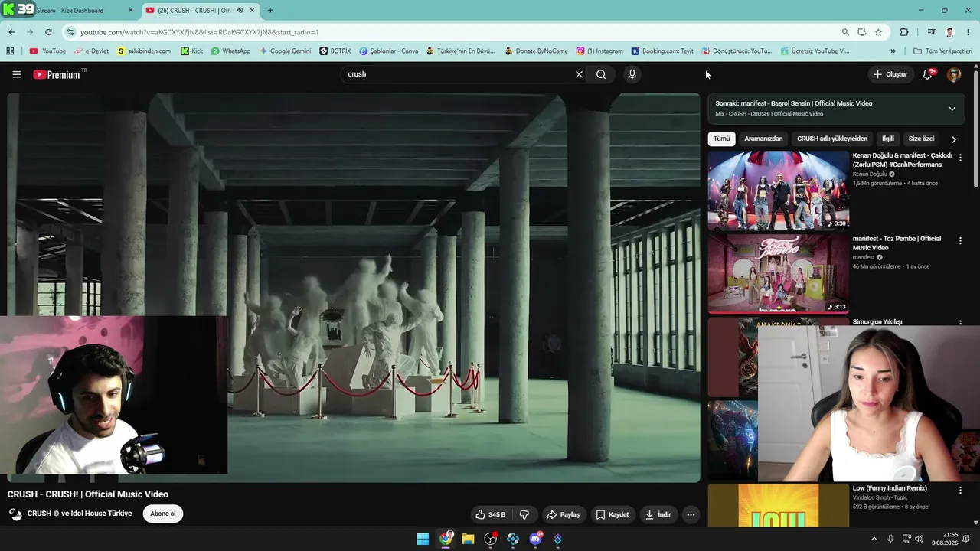Viewport: 980px width, 551px height.
Task: Open YouTube notifications bell
Action: click(928, 74)
